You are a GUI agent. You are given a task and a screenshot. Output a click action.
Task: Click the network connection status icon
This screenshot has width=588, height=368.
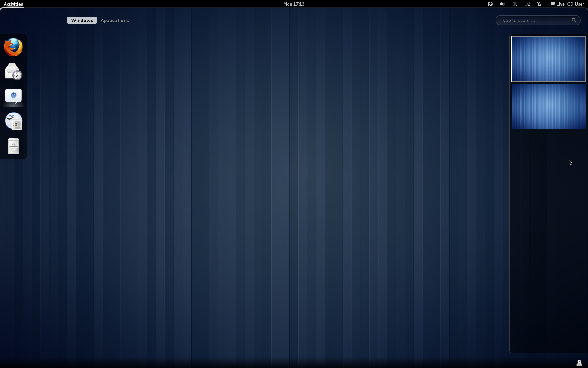coord(527,4)
